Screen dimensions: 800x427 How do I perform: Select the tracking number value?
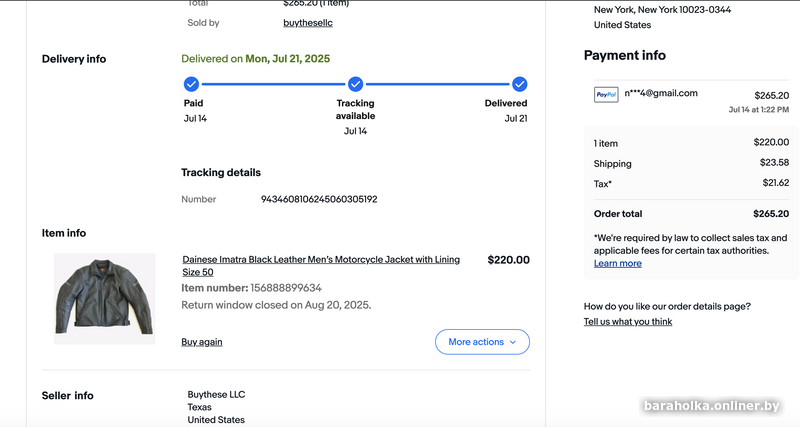[x=319, y=199]
